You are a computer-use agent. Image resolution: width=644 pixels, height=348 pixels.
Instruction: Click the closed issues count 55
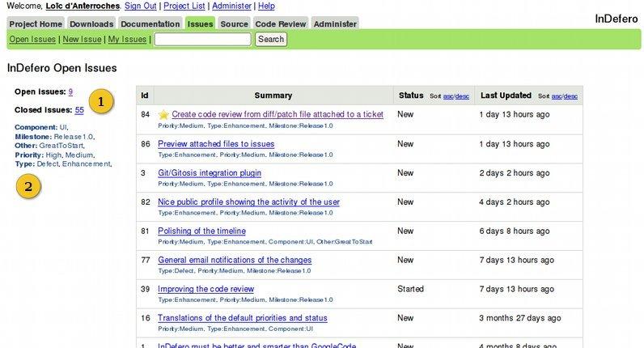[79, 110]
